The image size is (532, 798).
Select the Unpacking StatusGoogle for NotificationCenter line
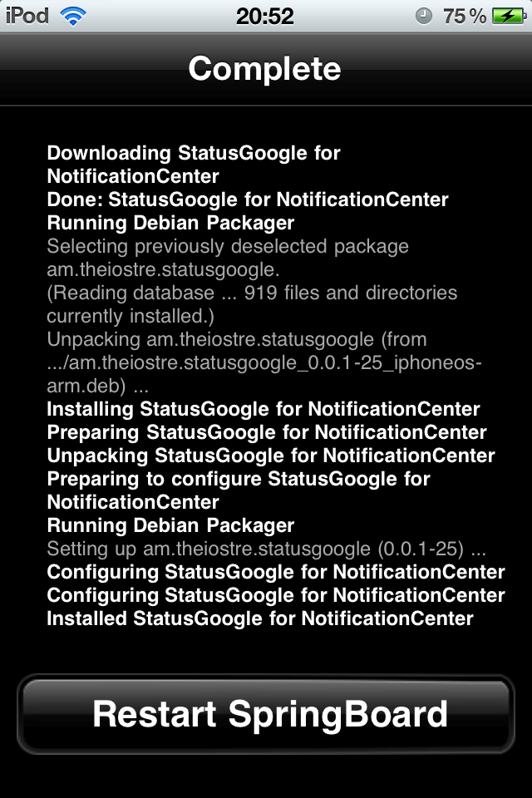(x=271, y=456)
